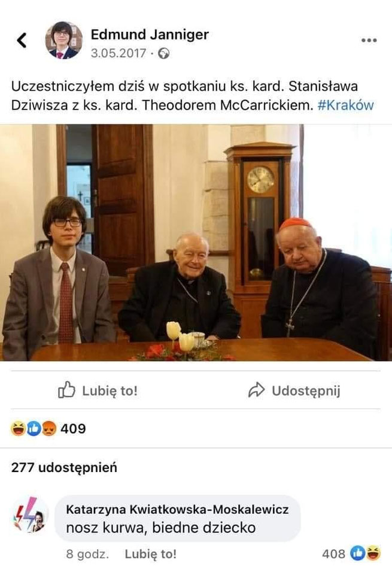Click the 8 godz. comment timestamp
392x581 pixels.
87,554
